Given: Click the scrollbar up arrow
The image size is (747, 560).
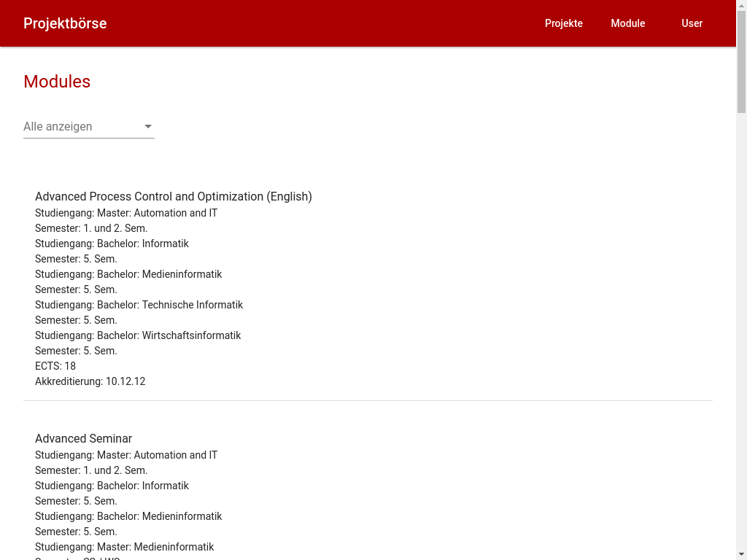Looking at the screenshot, I should point(741,5).
